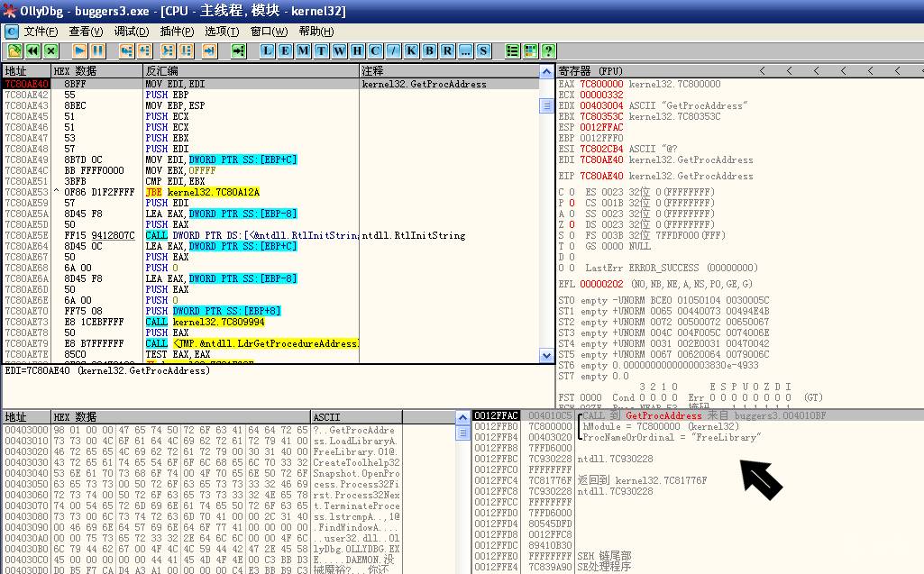Click the disassembly pane scrollbar thumb
The height and width of the screenshot is (574, 924).
point(546,105)
